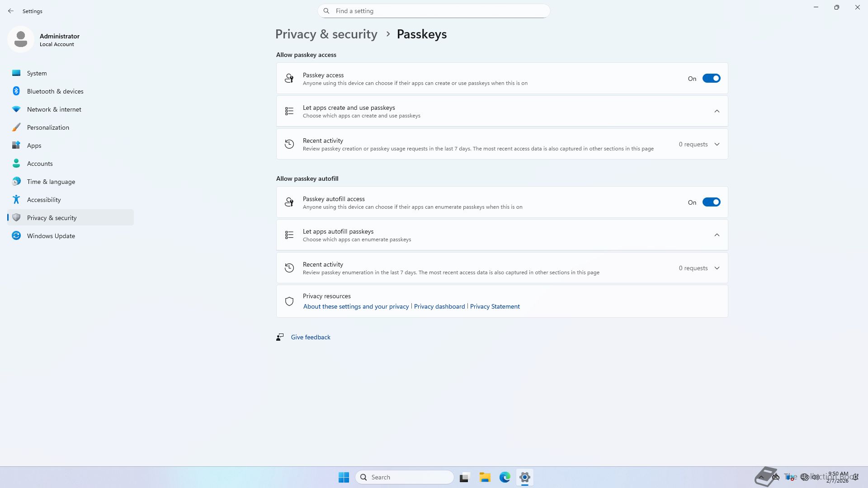Open System settings from sidebar
868x488 pixels.
coord(37,73)
